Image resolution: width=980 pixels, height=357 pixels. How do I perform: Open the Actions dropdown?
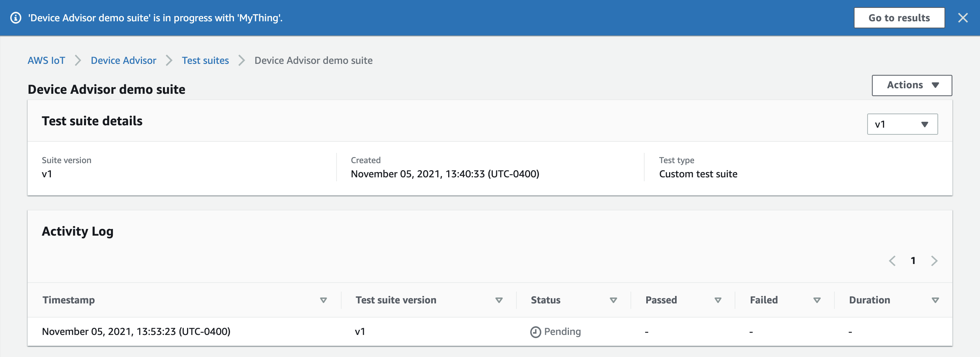[911, 85]
